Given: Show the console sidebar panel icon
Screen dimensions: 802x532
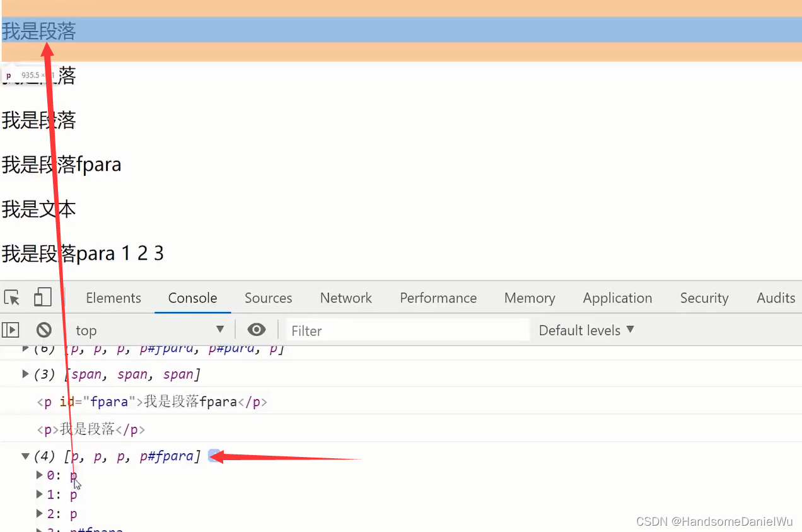Looking at the screenshot, I should click(x=11, y=330).
